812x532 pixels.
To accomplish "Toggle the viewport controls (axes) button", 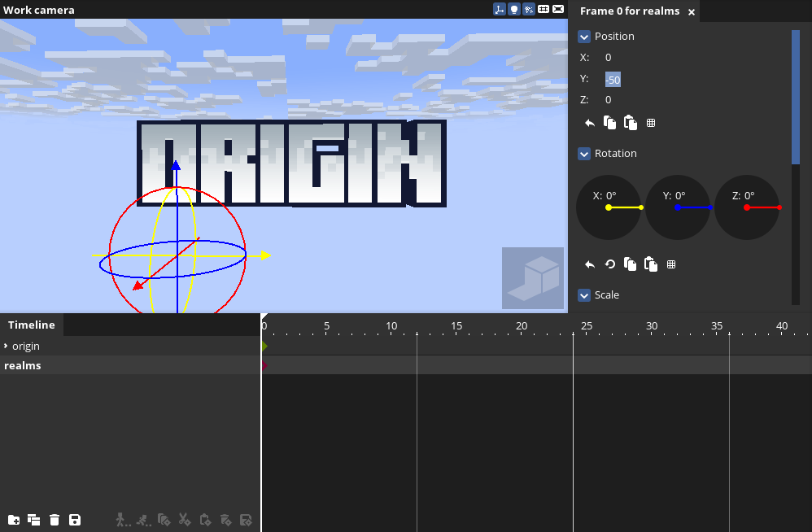I will point(499,10).
